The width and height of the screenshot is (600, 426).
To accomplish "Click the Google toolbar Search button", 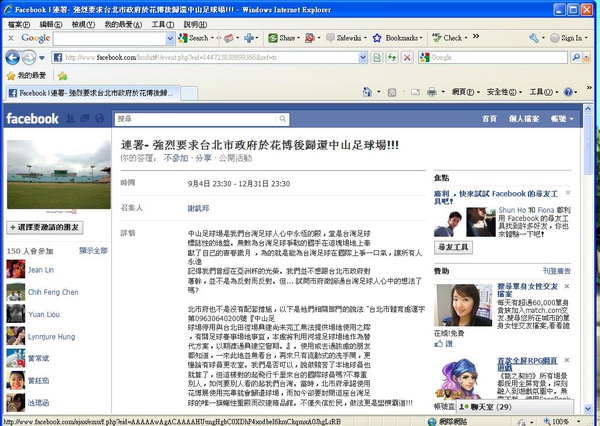I will [194, 38].
